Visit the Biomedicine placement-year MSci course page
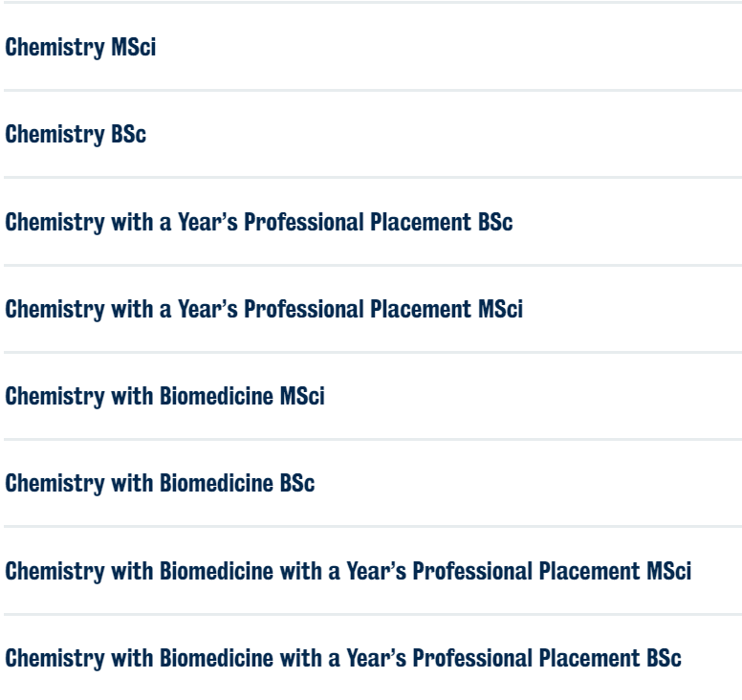This screenshot has height=700, width=742. click(348, 571)
